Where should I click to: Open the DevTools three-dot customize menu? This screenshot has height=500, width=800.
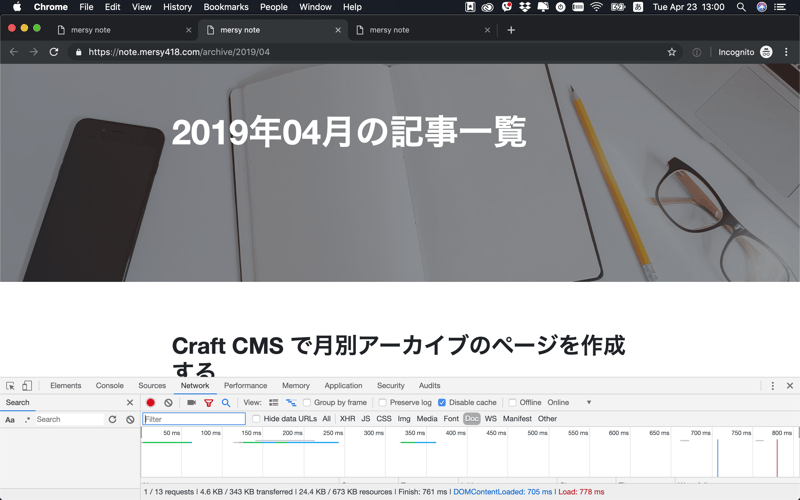(x=772, y=386)
